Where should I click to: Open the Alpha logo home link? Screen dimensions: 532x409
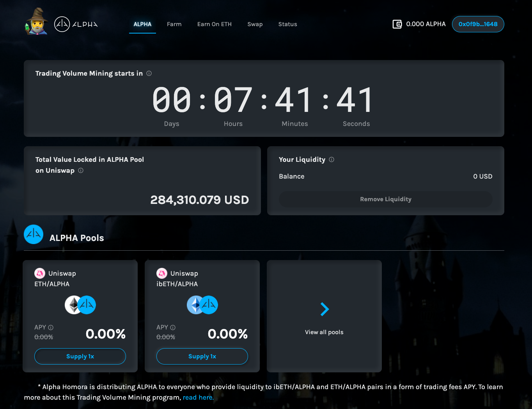(76, 24)
